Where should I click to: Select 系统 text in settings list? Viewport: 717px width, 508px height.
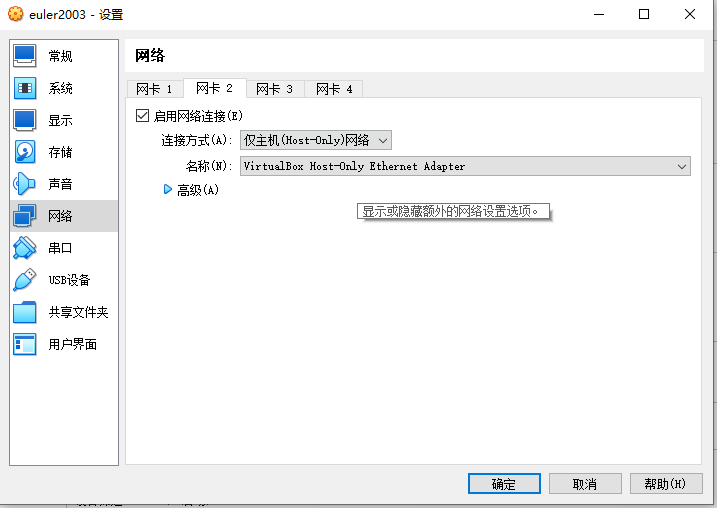60,88
